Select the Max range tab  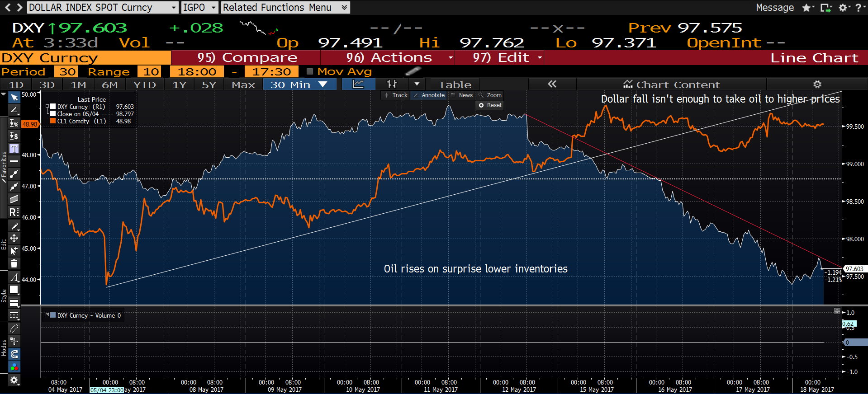tap(243, 84)
